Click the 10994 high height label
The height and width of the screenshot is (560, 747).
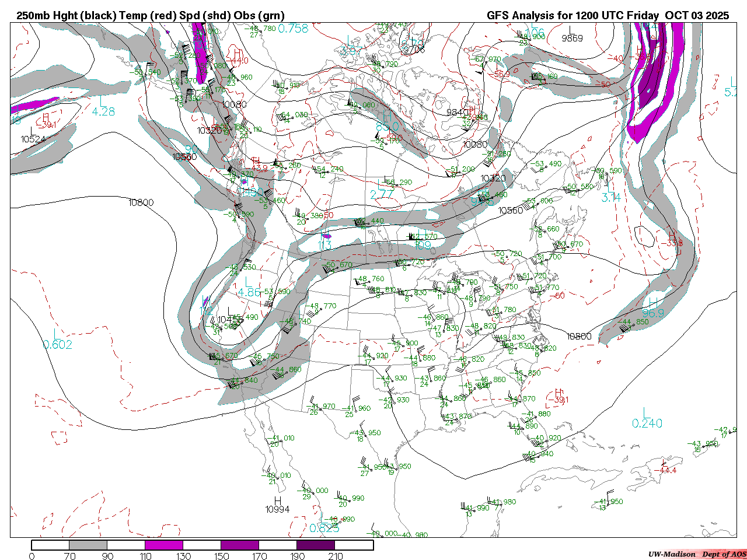point(277,509)
